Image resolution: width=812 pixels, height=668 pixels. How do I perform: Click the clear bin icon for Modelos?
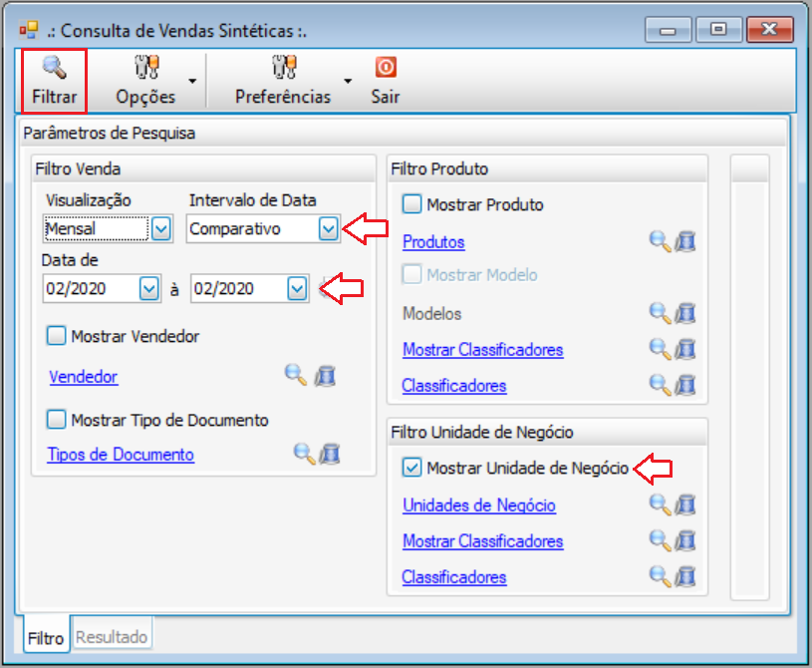click(x=685, y=313)
